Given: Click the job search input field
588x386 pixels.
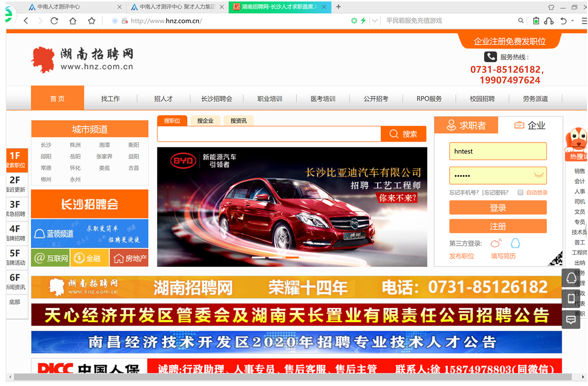Looking at the screenshot, I should point(269,134).
